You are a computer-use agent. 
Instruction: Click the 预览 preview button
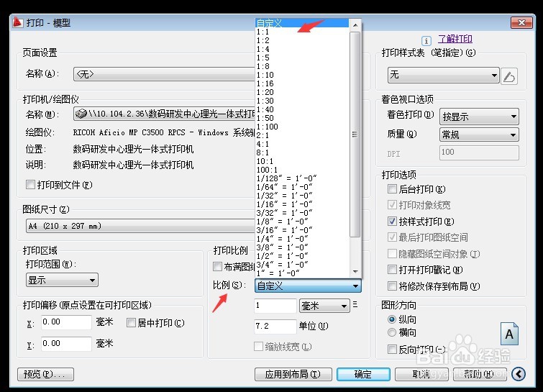pyautogui.click(x=45, y=374)
